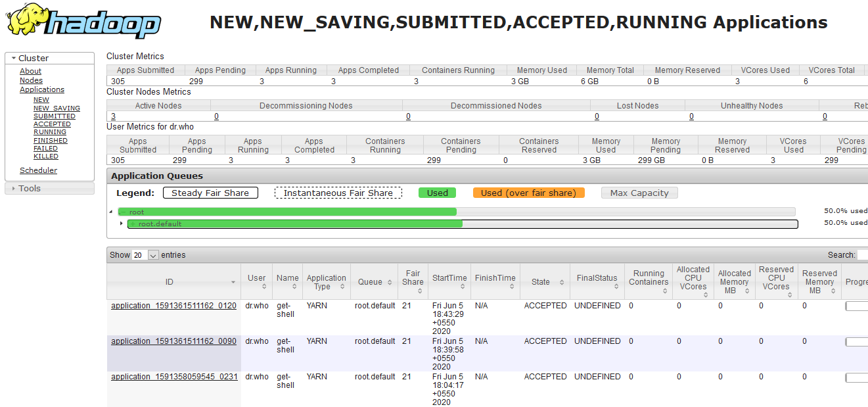This screenshot has height=407, width=868.
Task: Sort table by Running Containers column
Action: tap(649, 282)
